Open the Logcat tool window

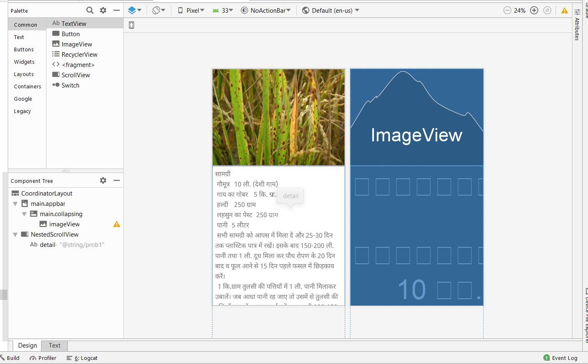click(82, 358)
